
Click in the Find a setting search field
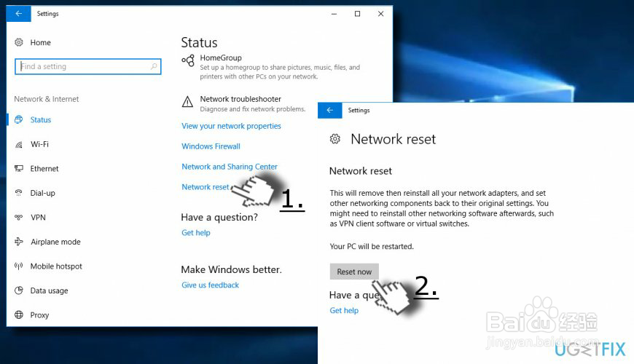[x=87, y=66]
